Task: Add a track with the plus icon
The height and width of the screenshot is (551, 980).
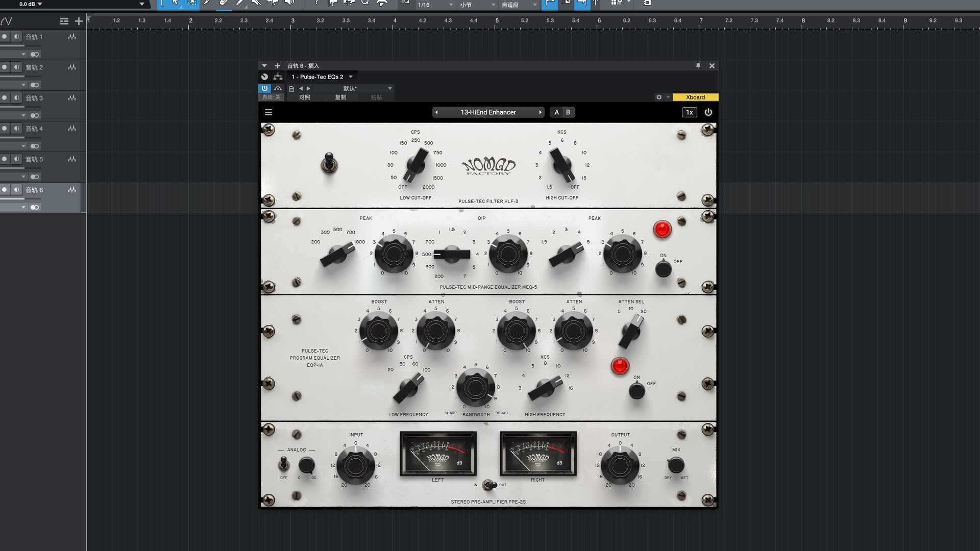Action: [x=79, y=21]
